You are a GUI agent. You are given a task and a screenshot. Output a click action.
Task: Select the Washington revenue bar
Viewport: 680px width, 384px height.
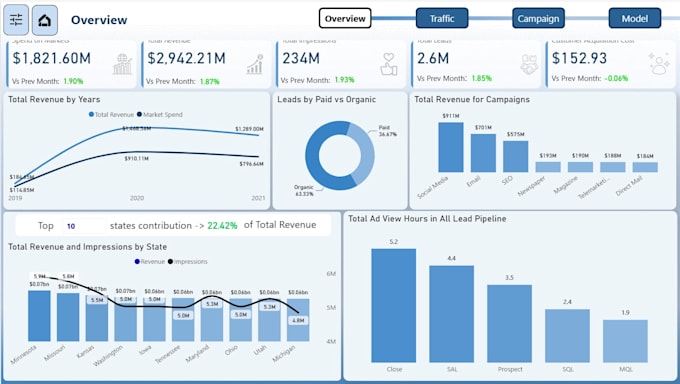coord(125,319)
